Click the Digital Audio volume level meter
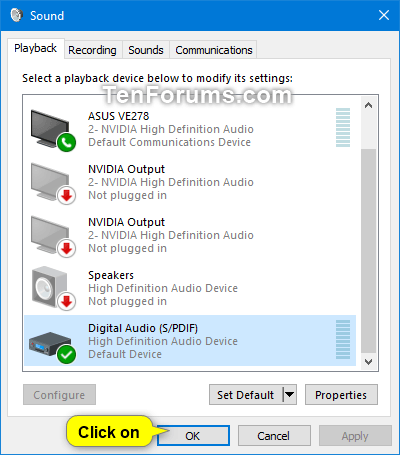 tap(343, 339)
